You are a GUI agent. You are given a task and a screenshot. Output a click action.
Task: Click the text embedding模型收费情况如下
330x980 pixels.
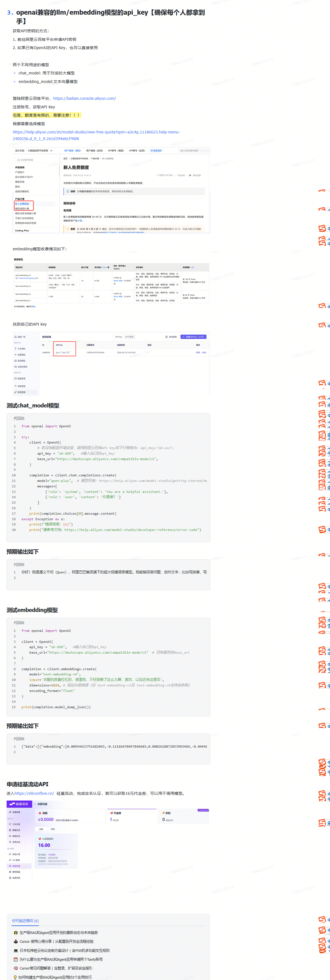tap(39, 249)
